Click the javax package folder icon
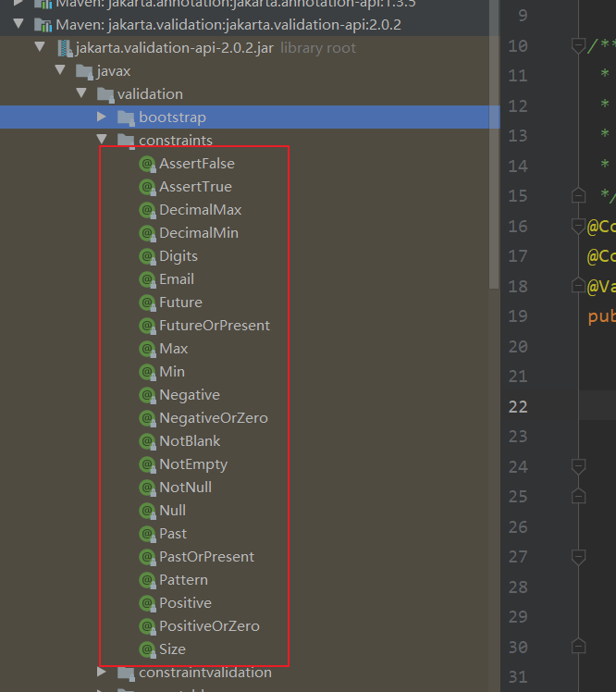The image size is (616, 692). (x=84, y=71)
